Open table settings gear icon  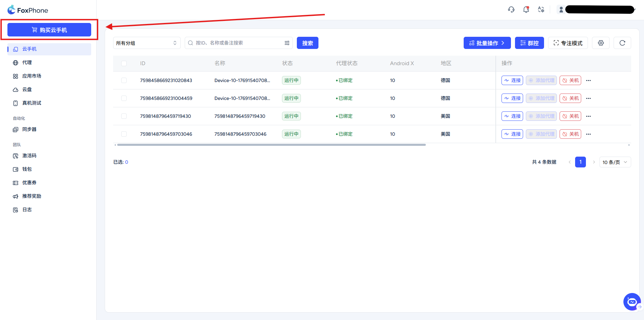pyautogui.click(x=601, y=43)
